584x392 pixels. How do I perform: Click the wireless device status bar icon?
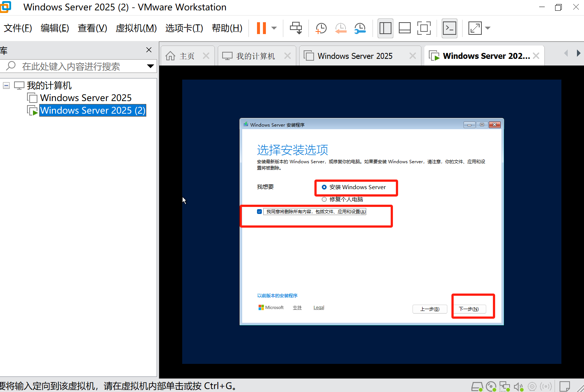coord(546,387)
